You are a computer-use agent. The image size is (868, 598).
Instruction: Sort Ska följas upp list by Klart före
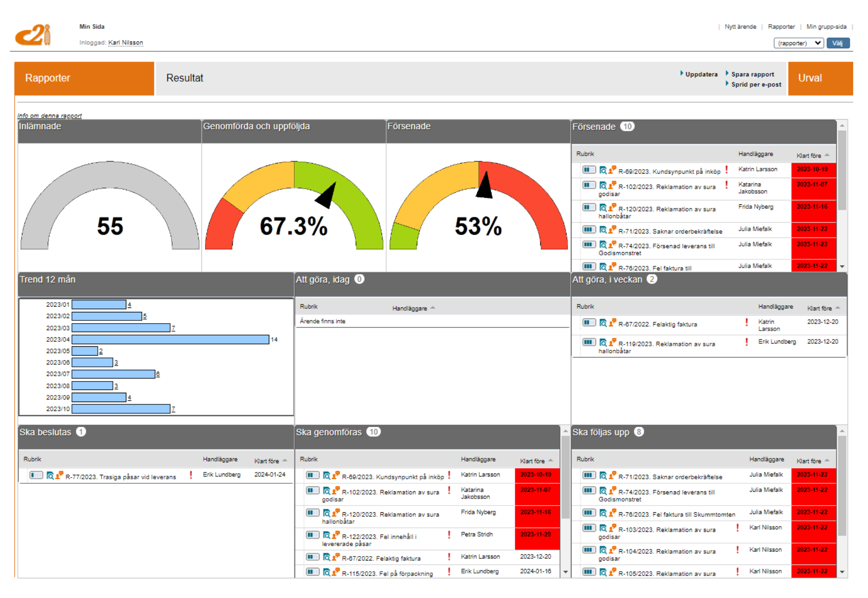pos(813,461)
